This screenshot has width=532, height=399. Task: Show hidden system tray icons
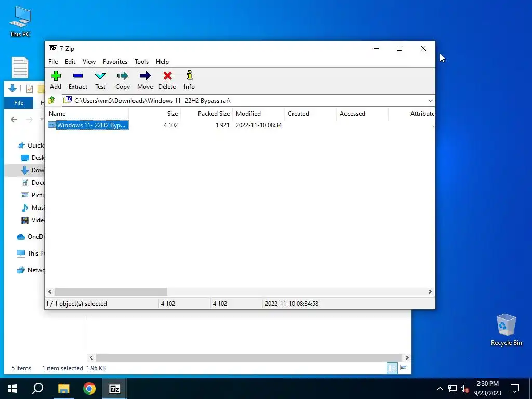click(440, 389)
